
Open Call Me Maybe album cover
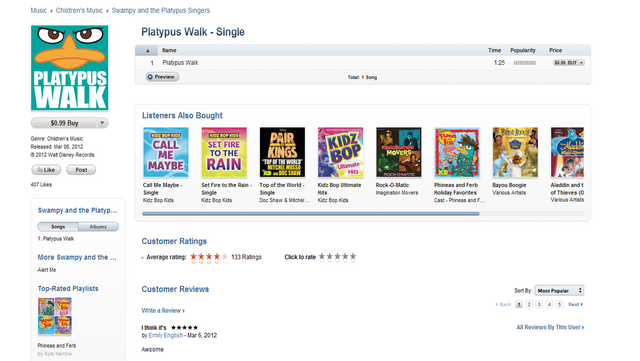click(x=166, y=152)
